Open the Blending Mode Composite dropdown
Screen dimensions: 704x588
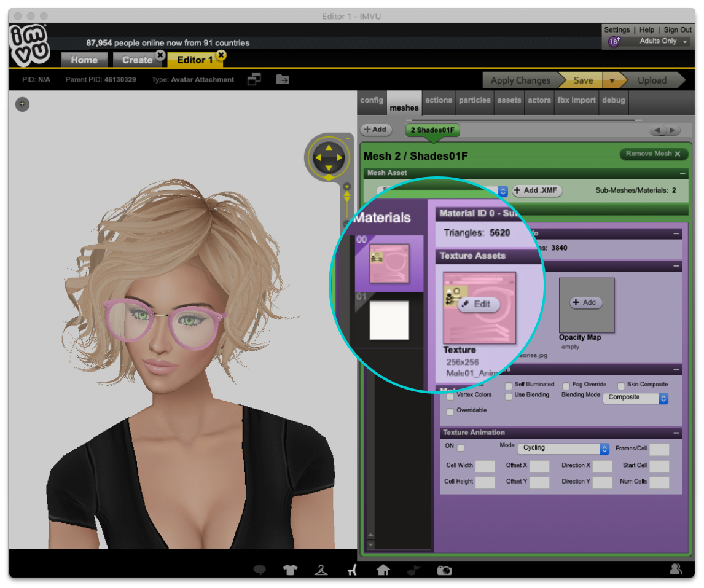(635, 398)
